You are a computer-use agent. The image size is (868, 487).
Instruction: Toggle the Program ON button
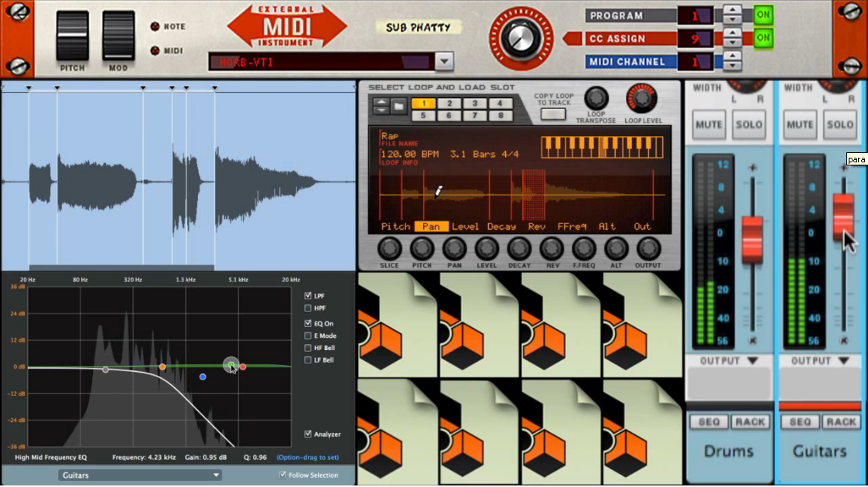[764, 15]
